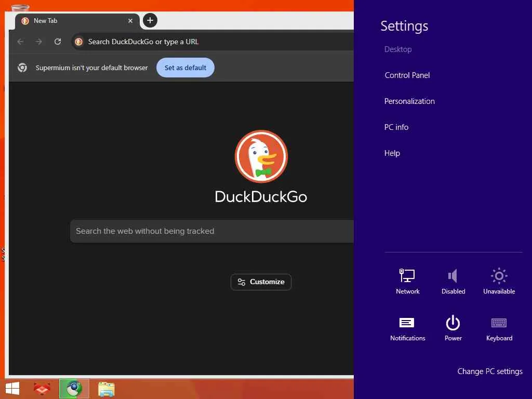Click the Customize button
This screenshot has width=532, height=399.
coord(261,282)
